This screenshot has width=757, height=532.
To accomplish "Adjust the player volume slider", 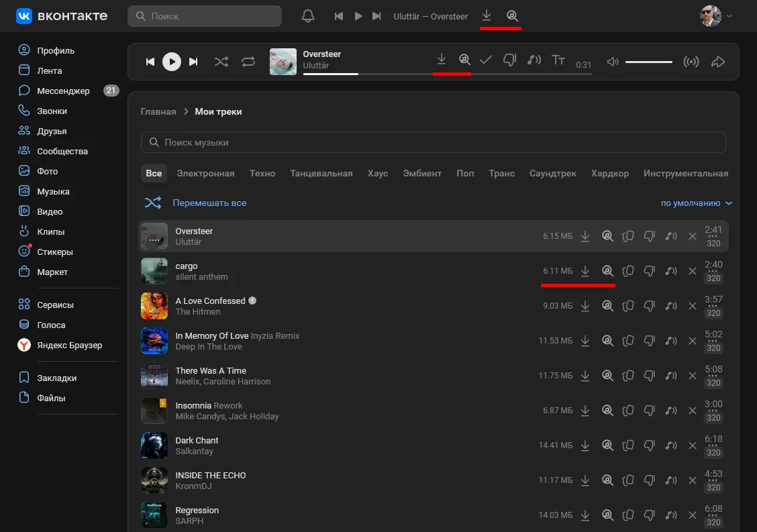I will coord(649,62).
